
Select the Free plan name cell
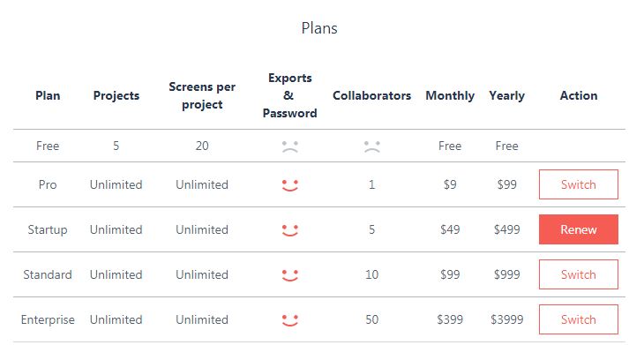[48, 146]
